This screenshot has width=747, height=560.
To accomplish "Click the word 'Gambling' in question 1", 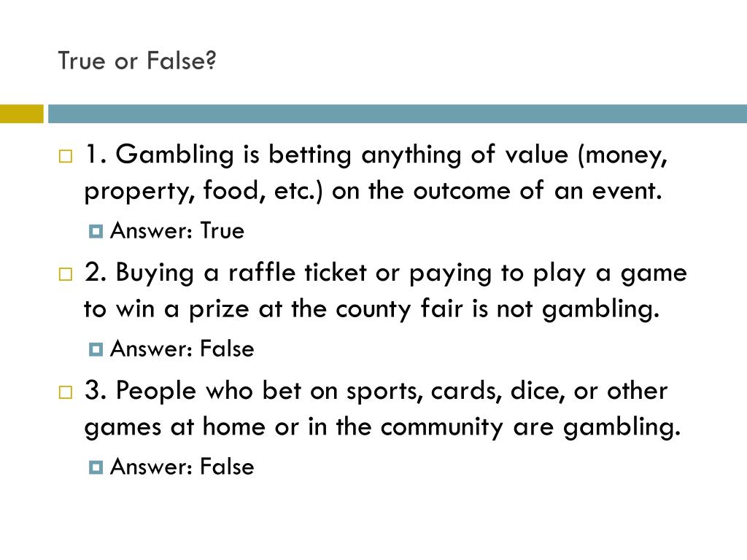I will pyautogui.click(x=175, y=155).
